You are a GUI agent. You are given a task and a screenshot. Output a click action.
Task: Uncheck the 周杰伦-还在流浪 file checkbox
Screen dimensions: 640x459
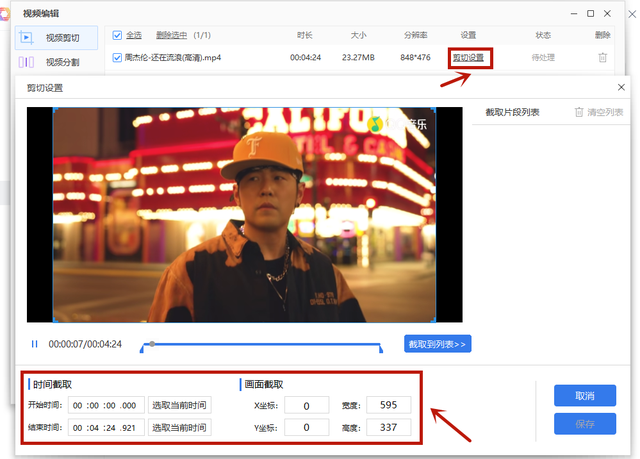(x=117, y=58)
